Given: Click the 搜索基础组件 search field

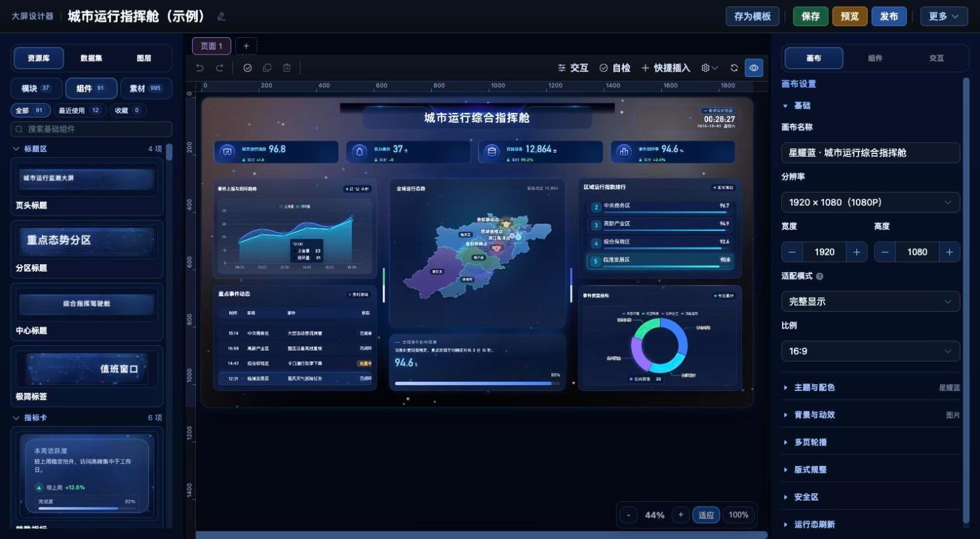Looking at the screenshot, I should click(92, 129).
